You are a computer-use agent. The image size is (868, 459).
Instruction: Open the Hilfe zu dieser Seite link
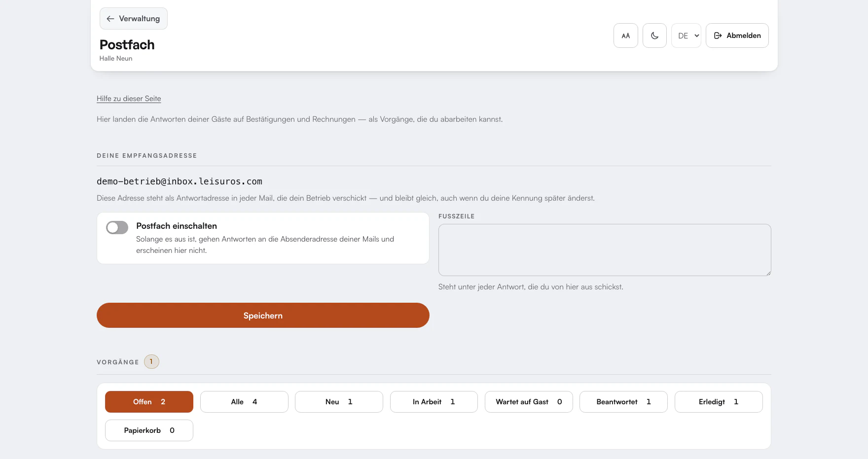[129, 99]
